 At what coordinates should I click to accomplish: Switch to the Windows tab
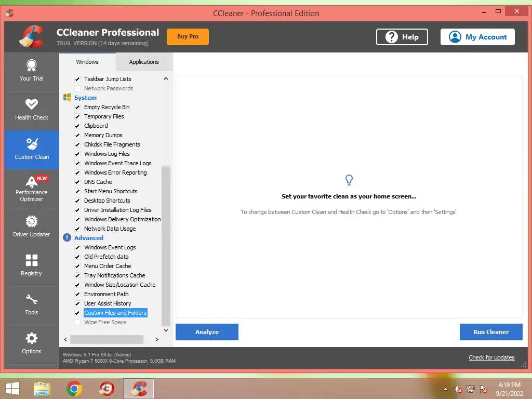tap(87, 62)
